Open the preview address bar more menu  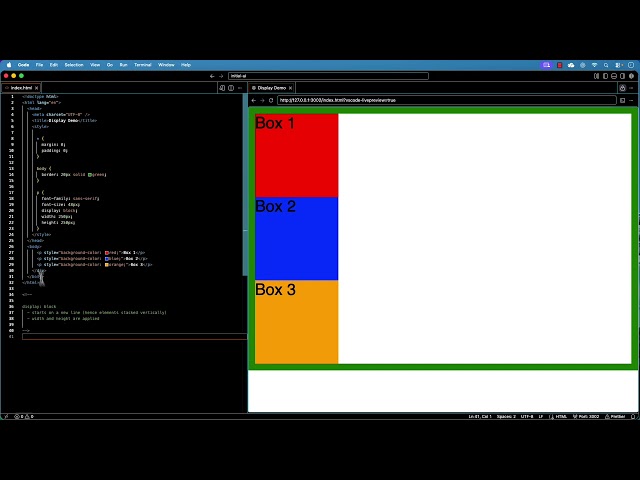(631, 100)
